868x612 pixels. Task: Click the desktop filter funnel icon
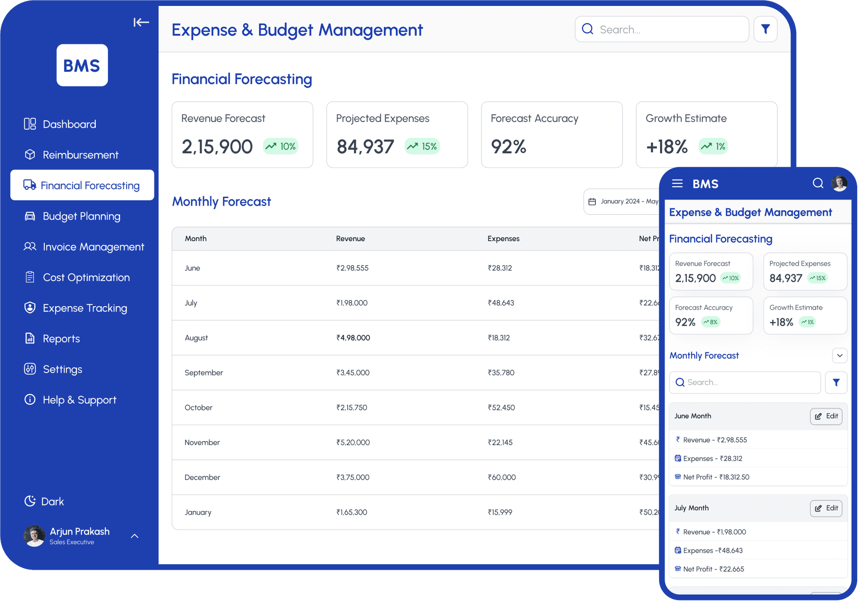tap(765, 29)
